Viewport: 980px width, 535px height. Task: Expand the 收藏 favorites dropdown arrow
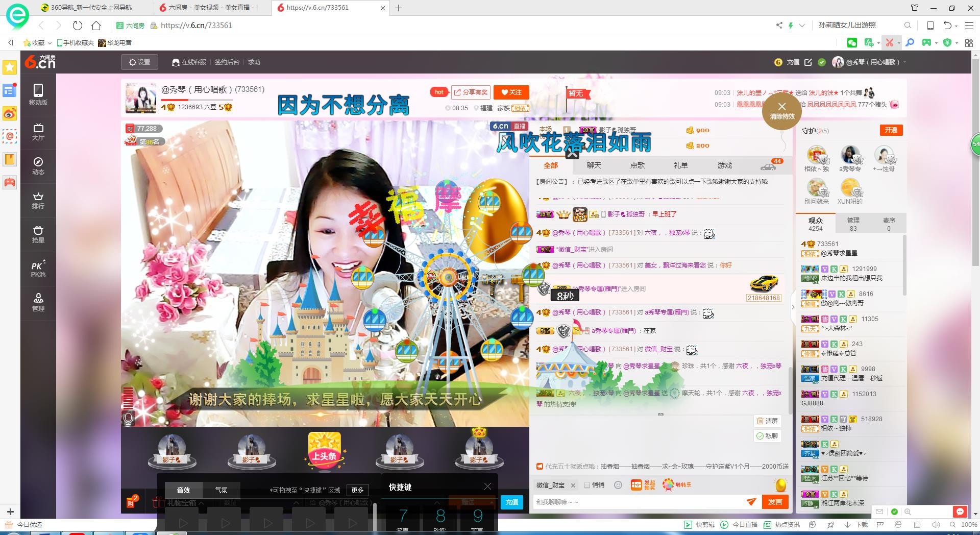click(x=50, y=43)
